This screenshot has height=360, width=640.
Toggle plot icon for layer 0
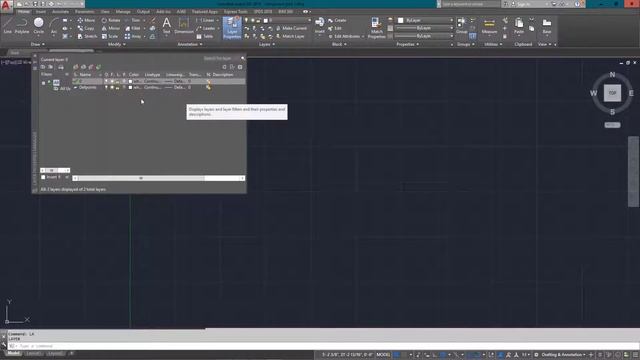(x=124, y=81)
